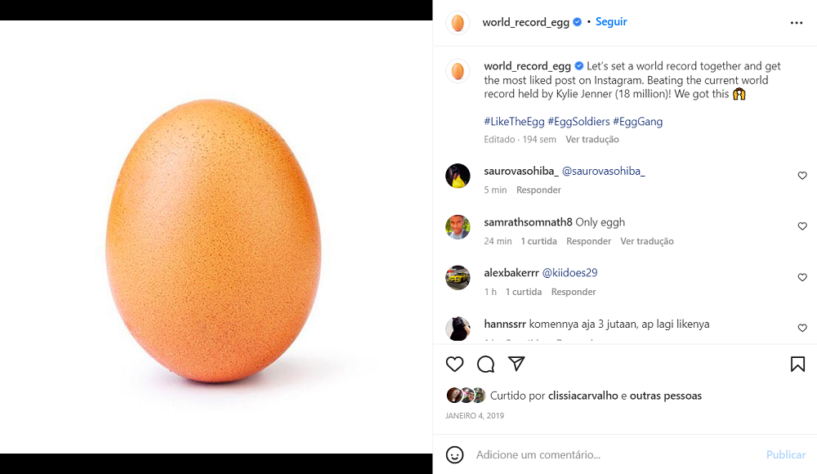Share post via paper plane icon
This screenshot has width=817, height=474.
pos(516,364)
